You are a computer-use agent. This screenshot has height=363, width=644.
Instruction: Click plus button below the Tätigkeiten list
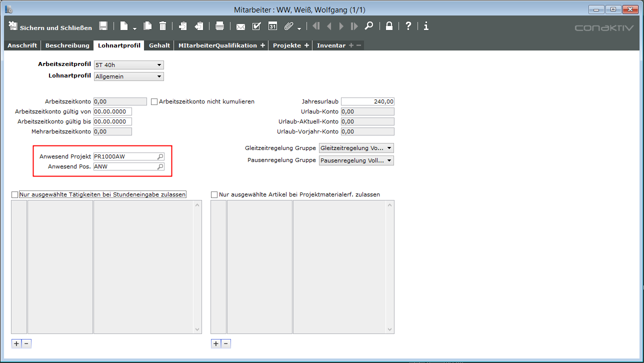16,343
